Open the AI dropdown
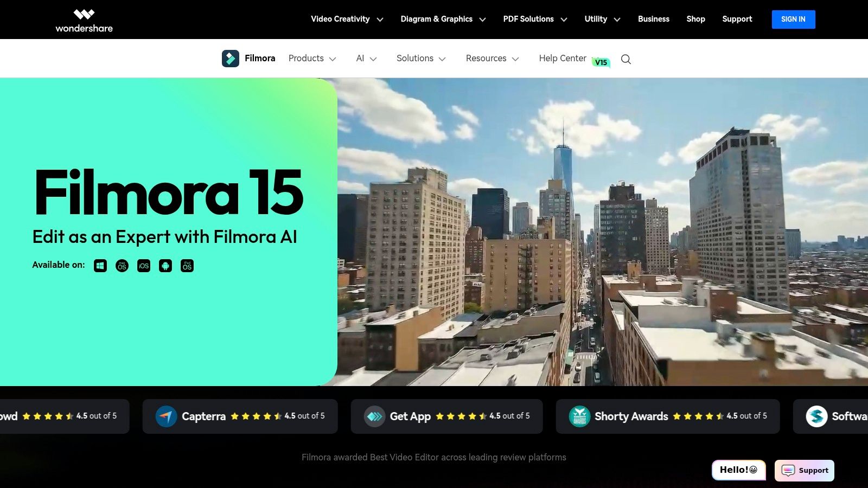868x488 pixels. coord(366,59)
